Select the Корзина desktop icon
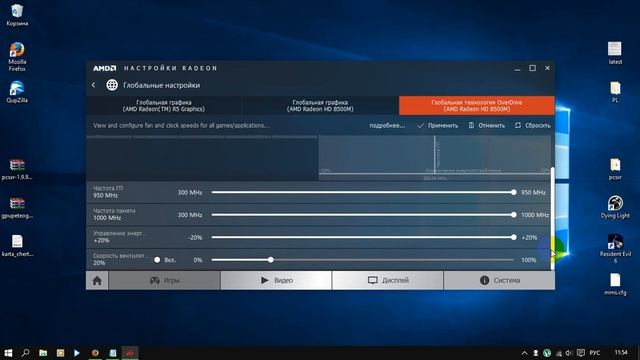The image size is (640, 360). point(17,15)
